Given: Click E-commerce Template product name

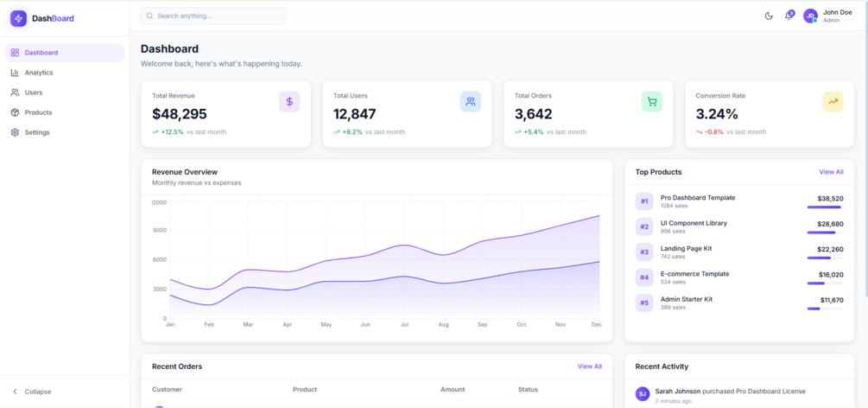Looking at the screenshot, I should tap(694, 274).
